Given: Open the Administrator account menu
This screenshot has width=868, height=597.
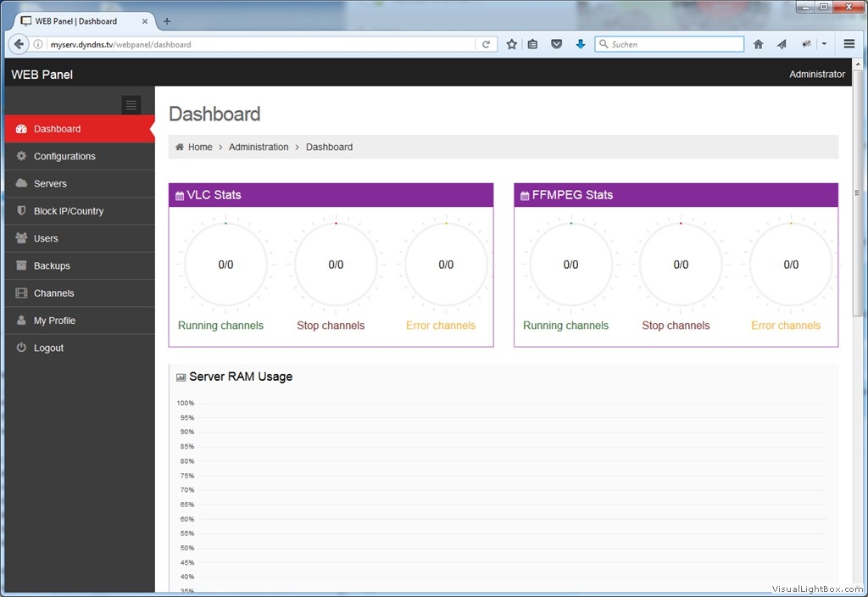Looking at the screenshot, I should 816,75.
